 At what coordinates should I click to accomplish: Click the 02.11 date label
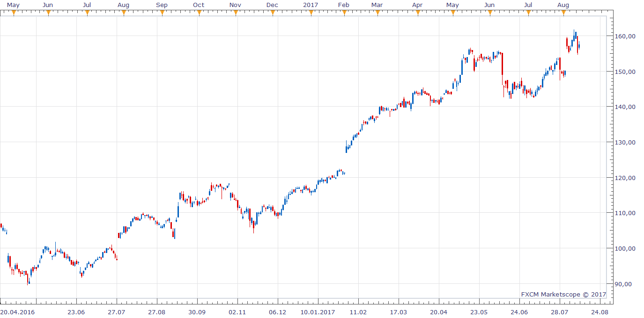point(237,312)
